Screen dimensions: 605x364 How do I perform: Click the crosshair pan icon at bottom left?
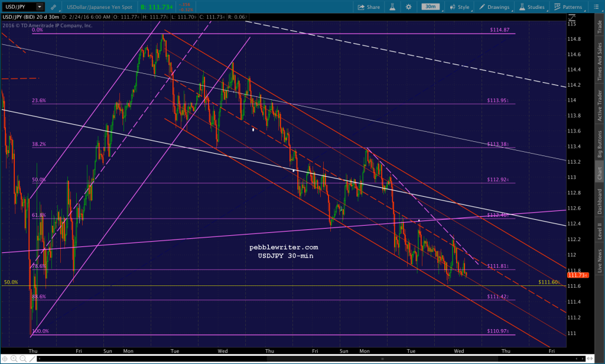coord(5,359)
